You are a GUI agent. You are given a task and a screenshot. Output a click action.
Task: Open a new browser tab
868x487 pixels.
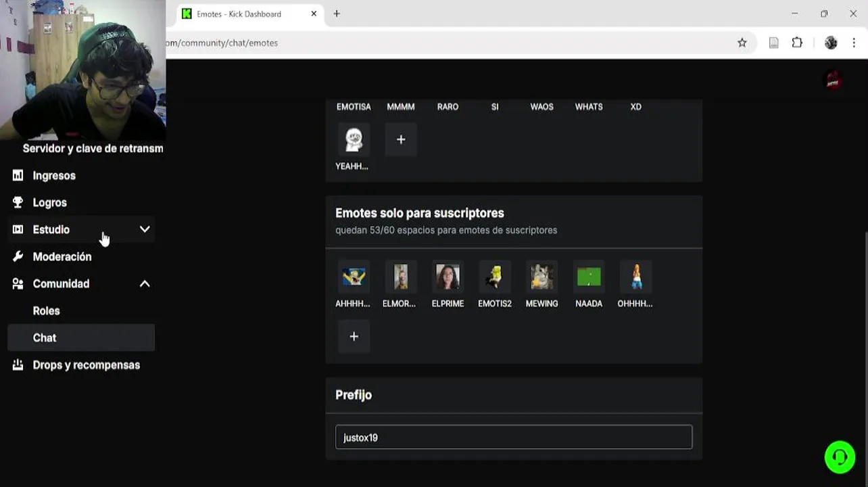(337, 14)
